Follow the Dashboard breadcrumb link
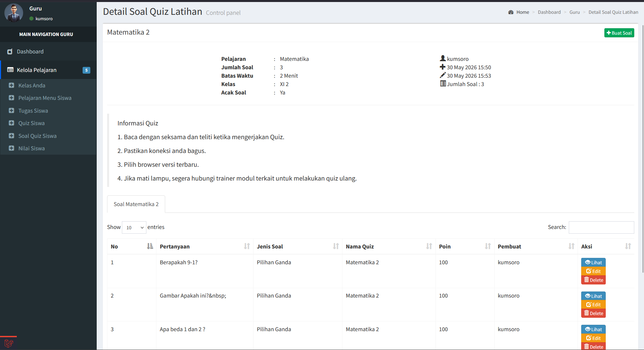The image size is (644, 350). pyautogui.click(x=549, y=12)
